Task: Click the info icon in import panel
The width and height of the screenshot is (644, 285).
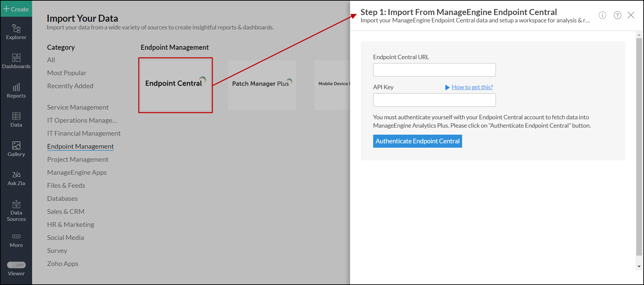Action: tap(602, 15)
